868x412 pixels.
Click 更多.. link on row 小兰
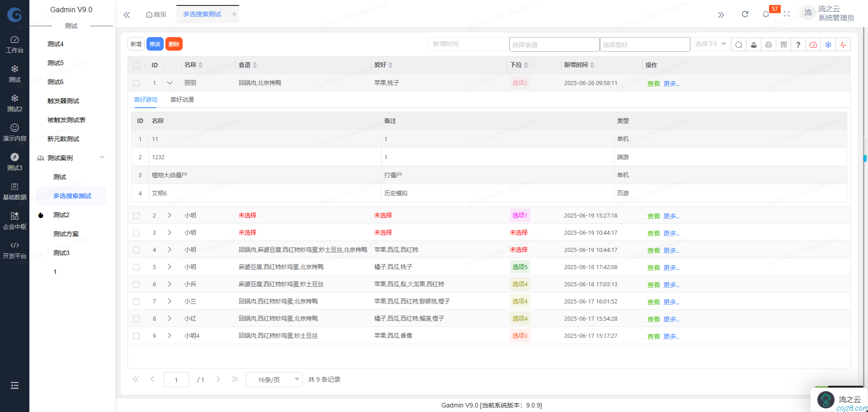point(670,301)
